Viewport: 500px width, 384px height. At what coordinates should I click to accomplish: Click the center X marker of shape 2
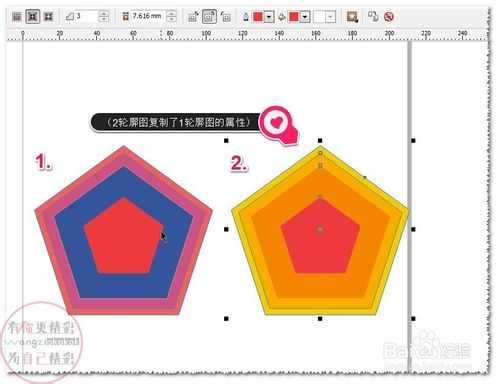click(x=320, y=229)
